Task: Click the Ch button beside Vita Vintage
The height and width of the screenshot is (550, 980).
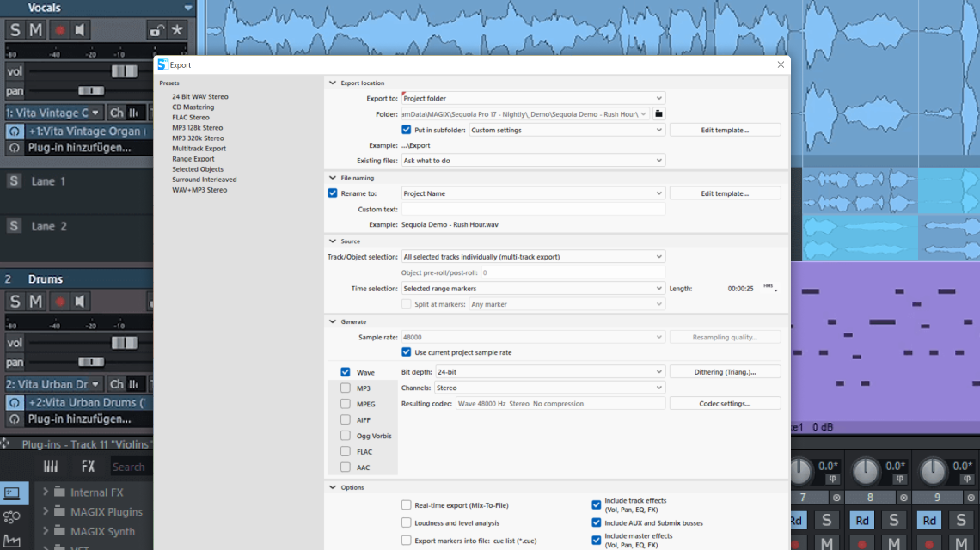Action: tap(117, 113)
